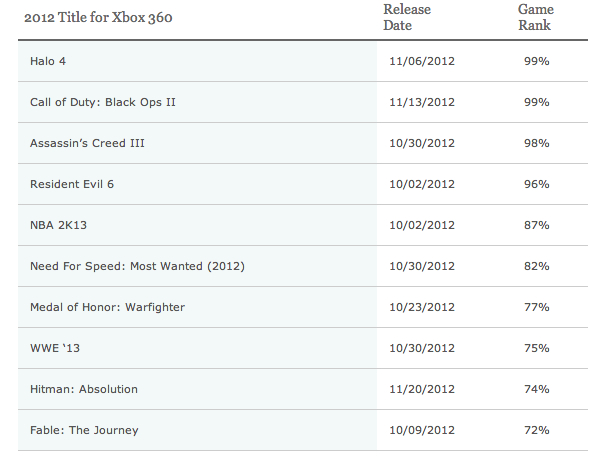Screen dimensions: 603x470
Task: Click Medal of Honor: Warfighter title
Action: pos(107,307)
